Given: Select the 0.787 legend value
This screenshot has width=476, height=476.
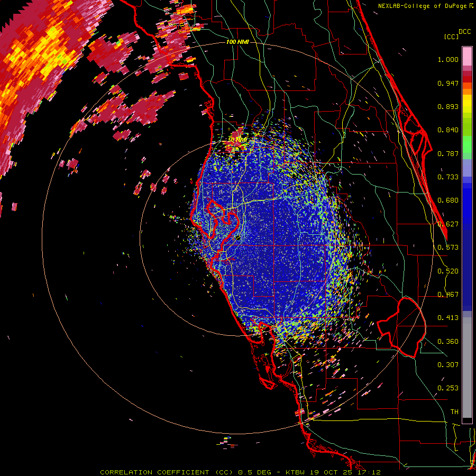Looking at the screenshot, I should click(448, 153).
